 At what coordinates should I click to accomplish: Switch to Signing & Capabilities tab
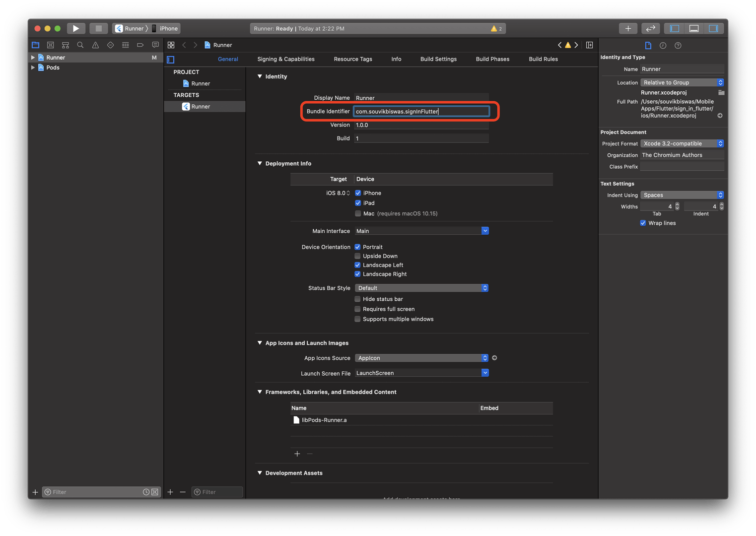pos(286,59)
